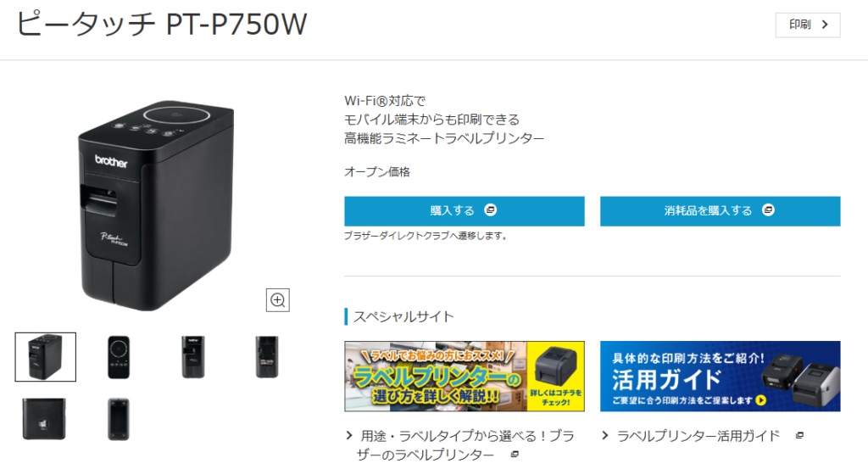Click the 印刷 print button

point(808,25)
